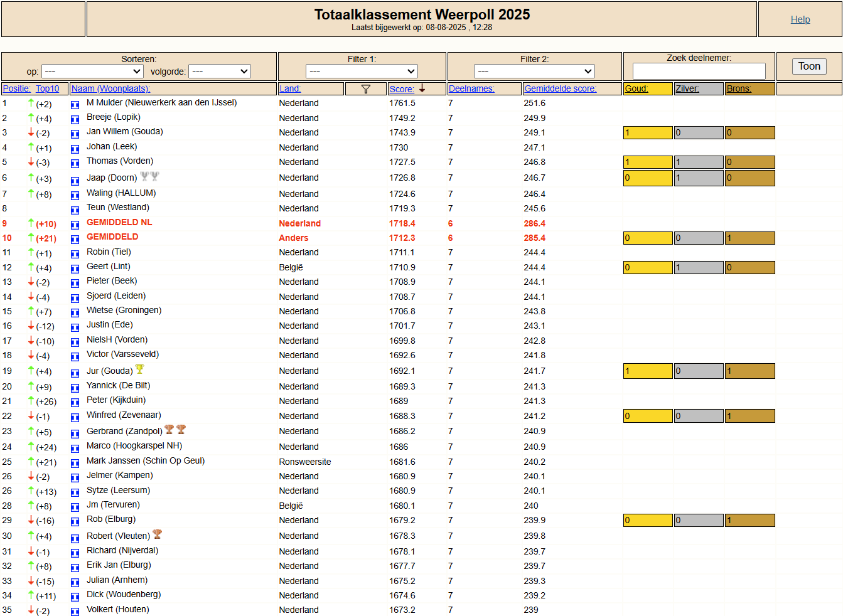843x616 pixels.
Task: Click the info icon next to Jaap (Doorn)
Action: pos(75,180)
